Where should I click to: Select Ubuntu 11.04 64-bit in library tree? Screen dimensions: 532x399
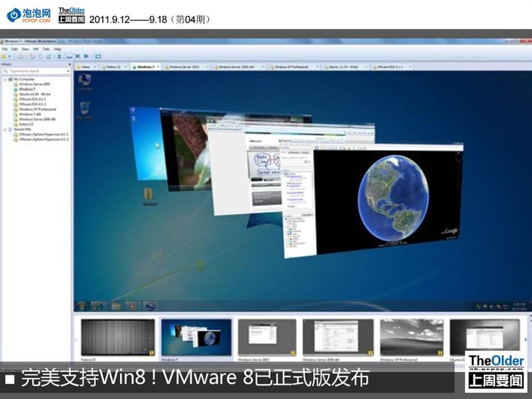[32, 94]
